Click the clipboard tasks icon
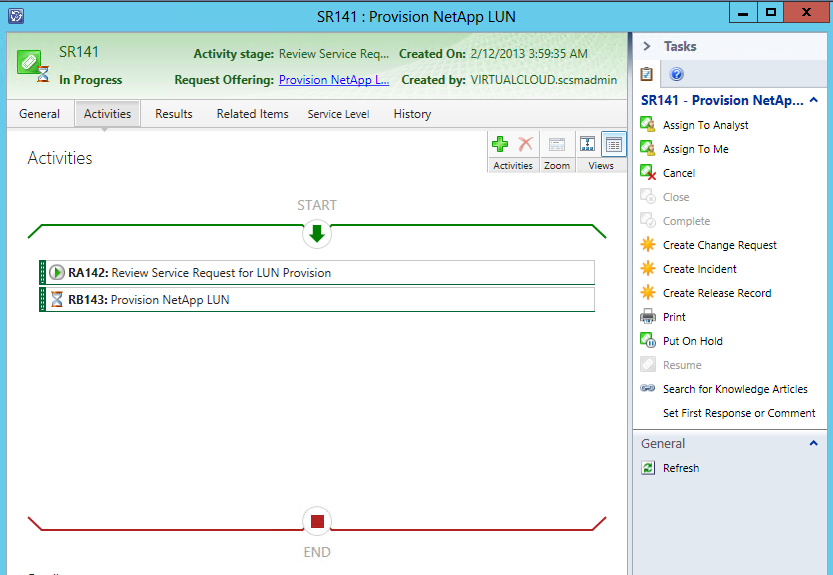 pos(647,75)
